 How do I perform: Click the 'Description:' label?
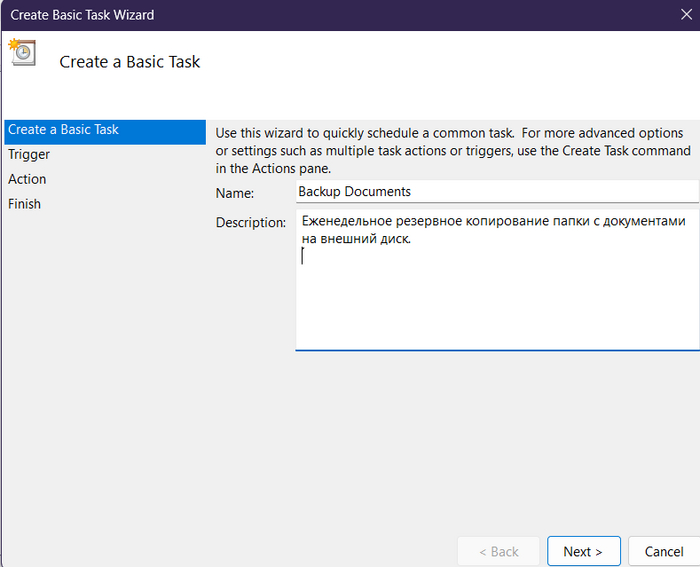coord(251,222)
